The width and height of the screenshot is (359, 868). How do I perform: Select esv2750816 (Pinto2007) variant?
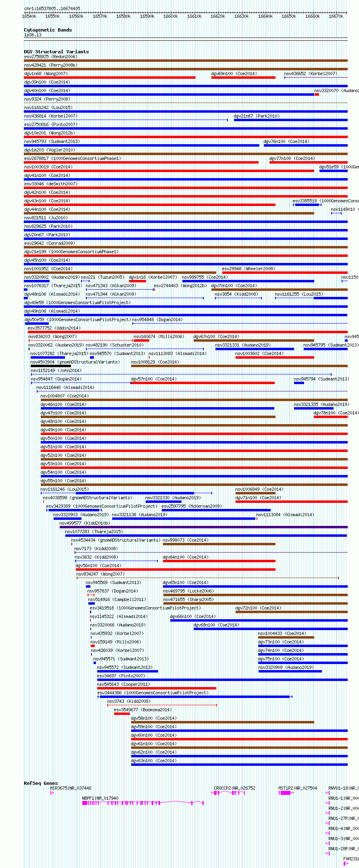click(x=51, y=125)
